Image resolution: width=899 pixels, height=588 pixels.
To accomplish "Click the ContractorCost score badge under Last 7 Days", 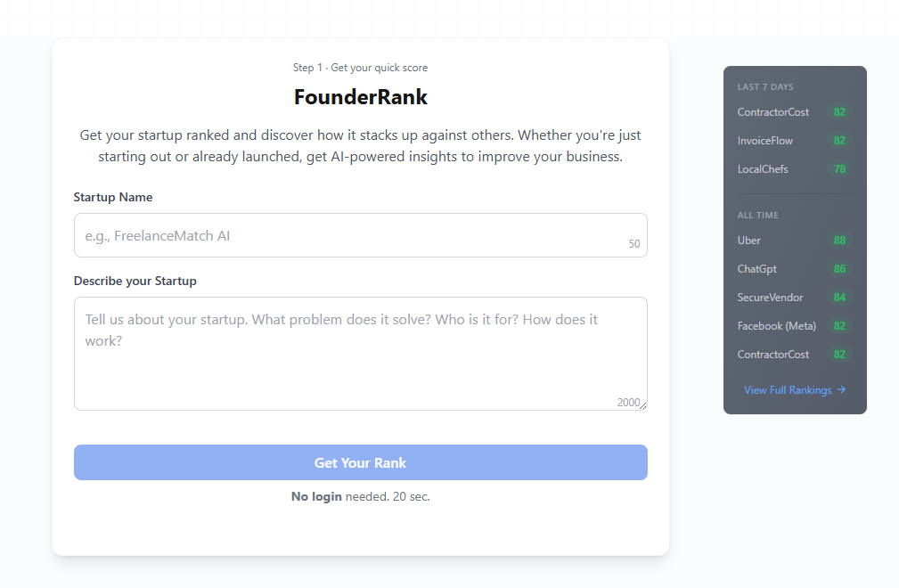I will [838, 111].
